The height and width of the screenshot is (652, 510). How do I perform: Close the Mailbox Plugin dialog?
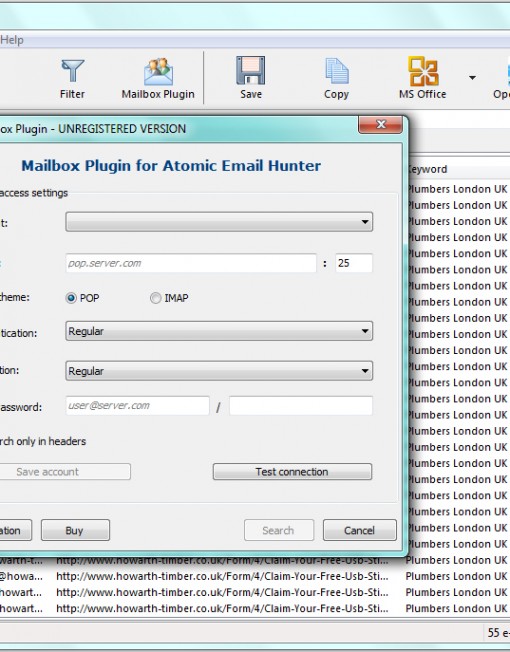coord(380,124)
